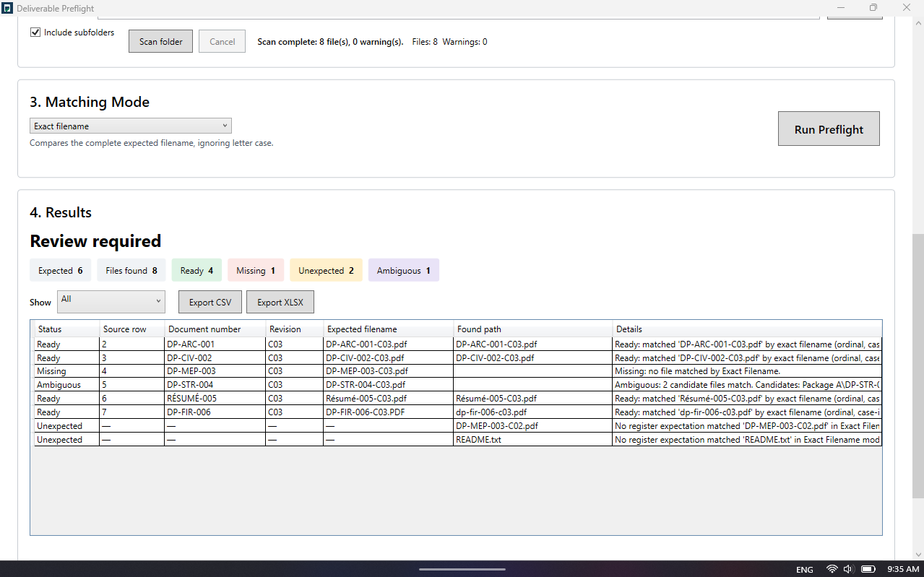
Task: Click found path README.txt
Action: point(532,439)
